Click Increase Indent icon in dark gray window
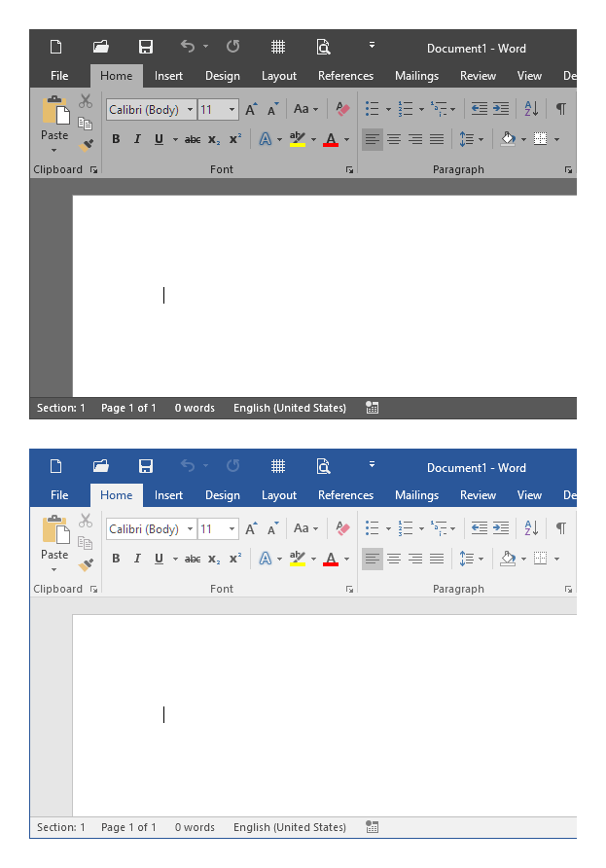The height and width of the screenshot is (868, 606). coord(501,109)
